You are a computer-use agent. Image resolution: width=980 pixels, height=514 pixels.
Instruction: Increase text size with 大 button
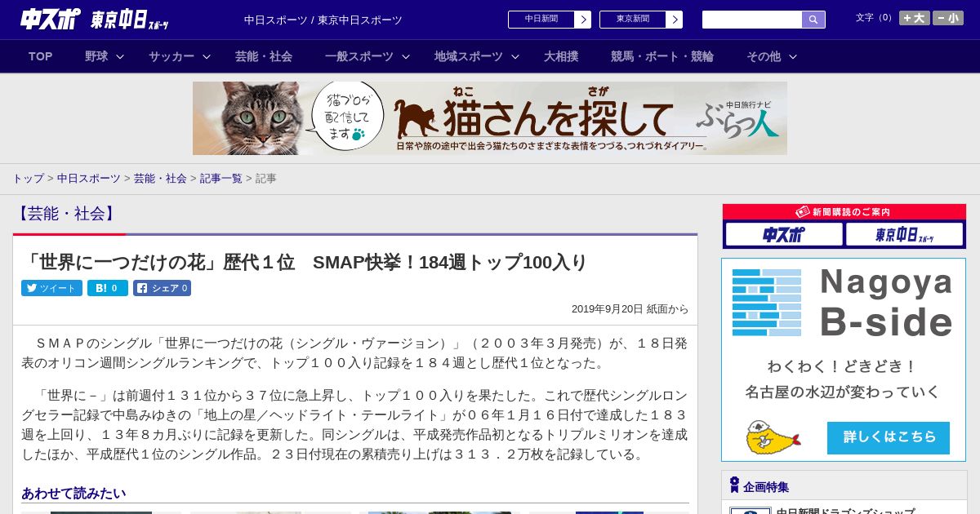tap(914, 18)
